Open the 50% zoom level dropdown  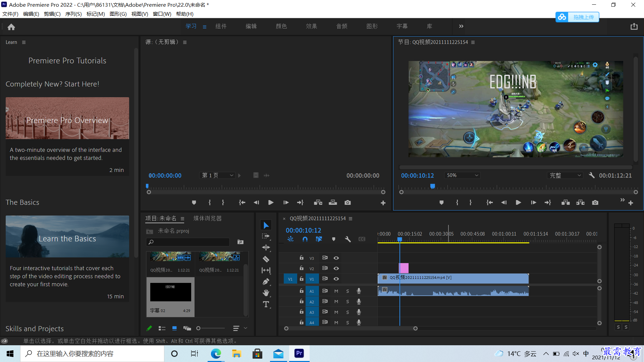(463, 175)
